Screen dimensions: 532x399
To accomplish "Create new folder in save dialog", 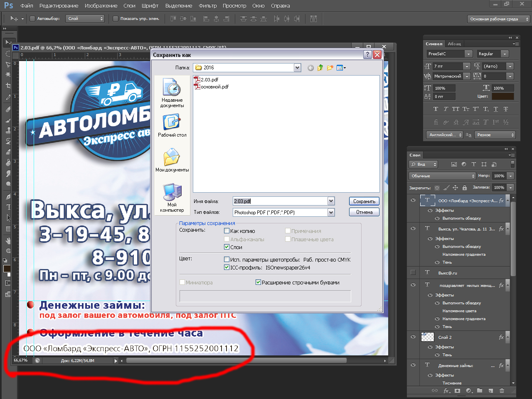I will (330, 68).
